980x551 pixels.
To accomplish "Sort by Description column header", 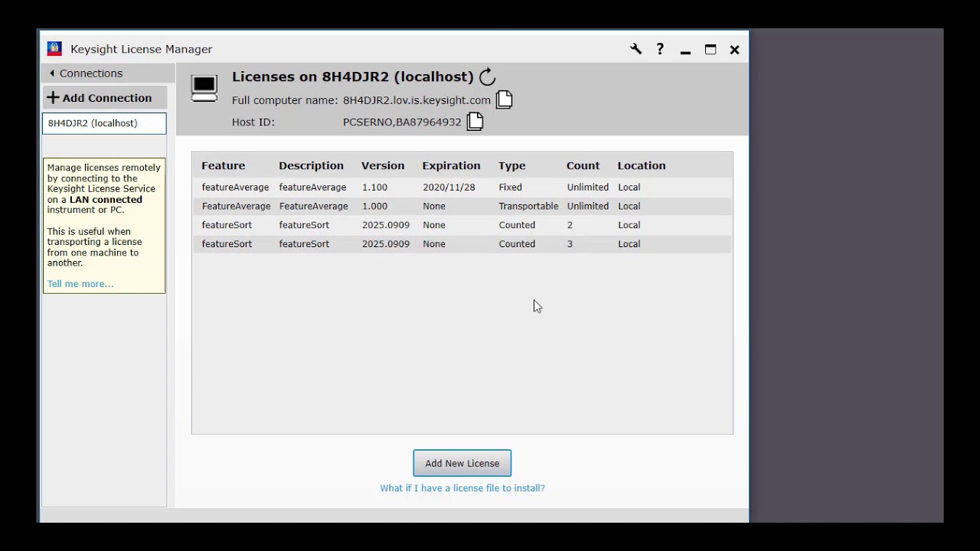I will click(311, 165).
